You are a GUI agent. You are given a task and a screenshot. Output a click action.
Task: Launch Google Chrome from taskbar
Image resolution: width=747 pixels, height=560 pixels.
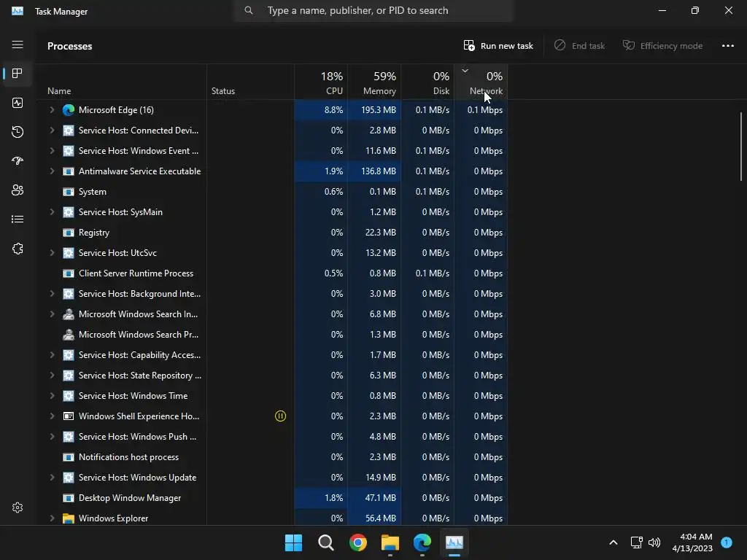[357, 542]
